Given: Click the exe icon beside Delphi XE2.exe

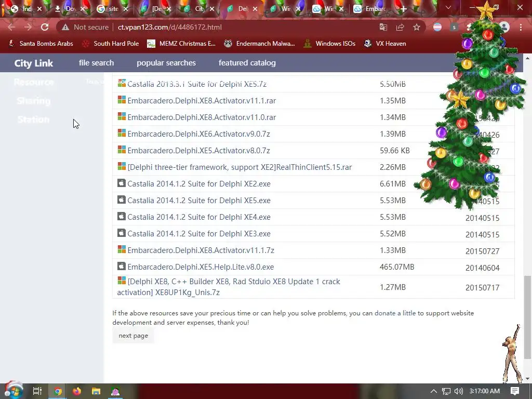Looking at the screenshot, I should [122, 183].
